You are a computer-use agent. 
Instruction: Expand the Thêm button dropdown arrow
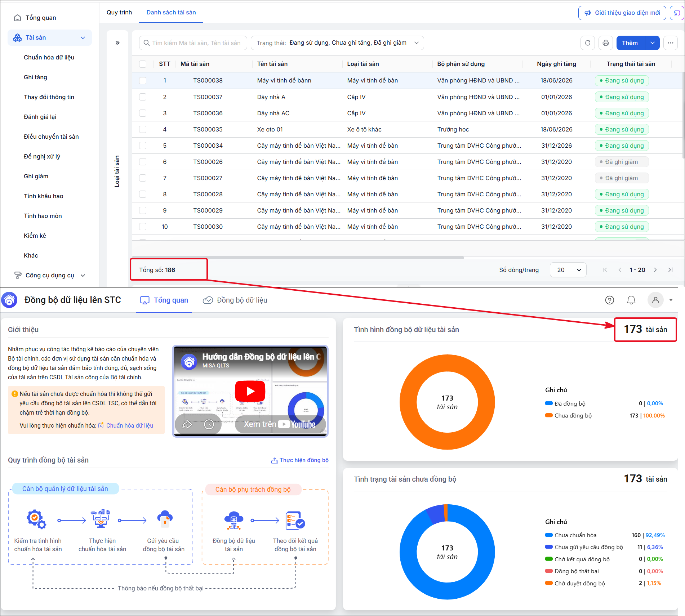coord(652,43)
